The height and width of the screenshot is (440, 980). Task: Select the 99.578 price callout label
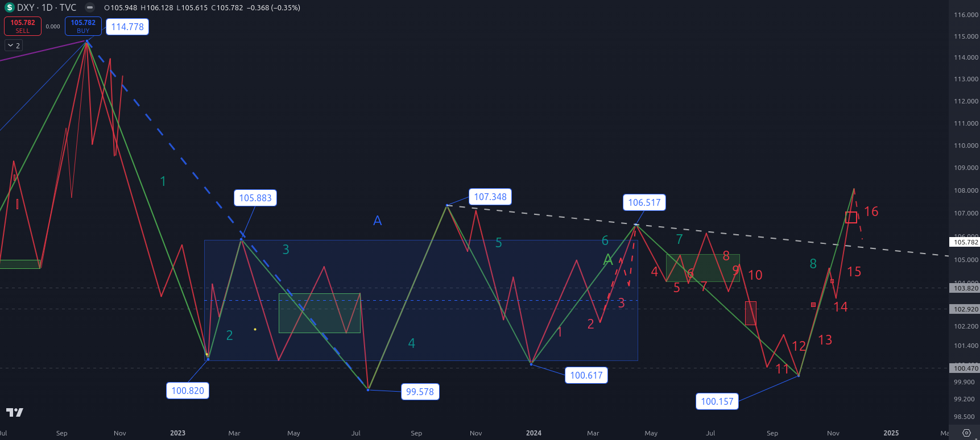[420, 392]
